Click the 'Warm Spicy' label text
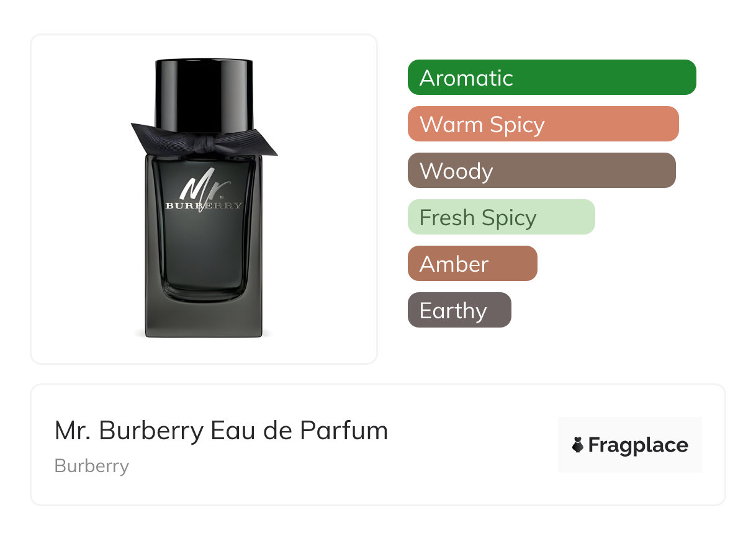Viewport: 756px width, 536px height. point(482,125)
